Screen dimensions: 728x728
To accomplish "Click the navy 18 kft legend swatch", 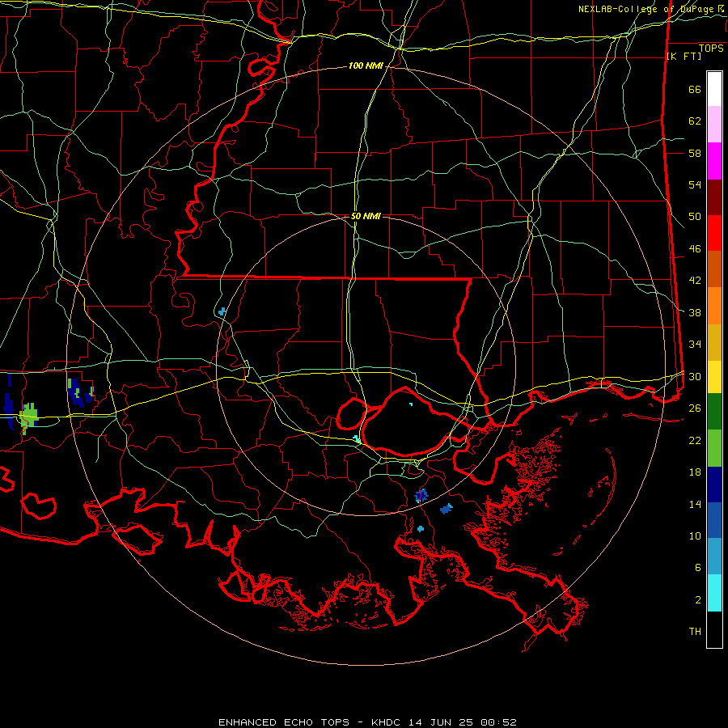I will point(714,485).
